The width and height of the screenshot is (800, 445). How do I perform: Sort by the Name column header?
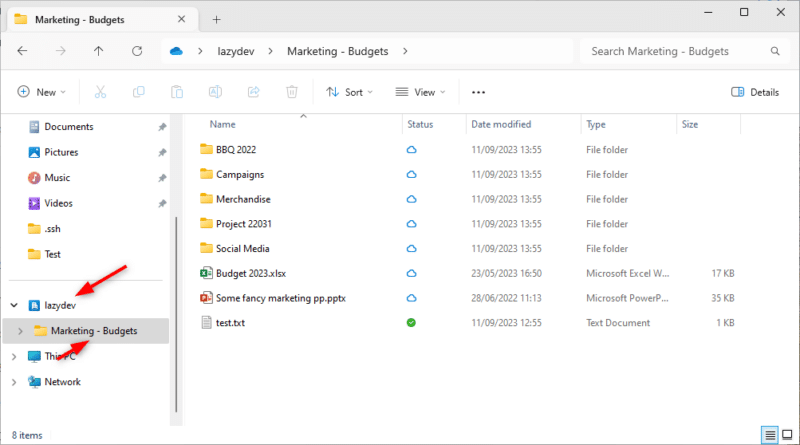pyautogui.click(x=222, y=124)
